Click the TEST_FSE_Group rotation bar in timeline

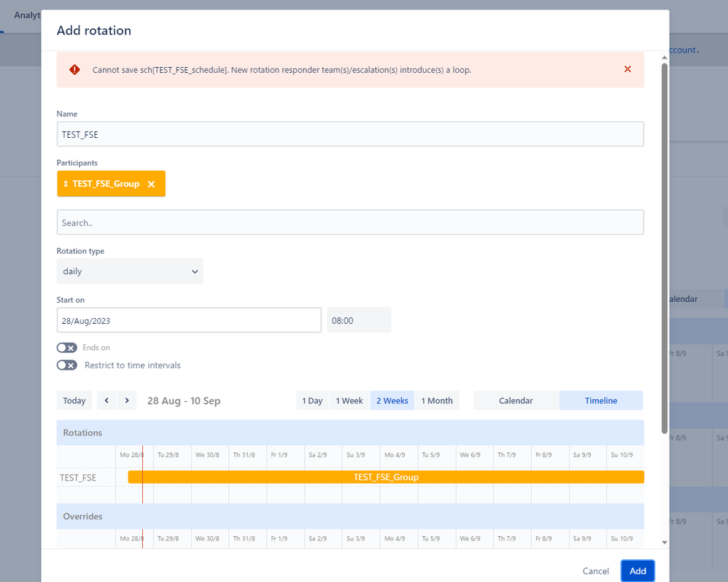(x=386, y=477)
